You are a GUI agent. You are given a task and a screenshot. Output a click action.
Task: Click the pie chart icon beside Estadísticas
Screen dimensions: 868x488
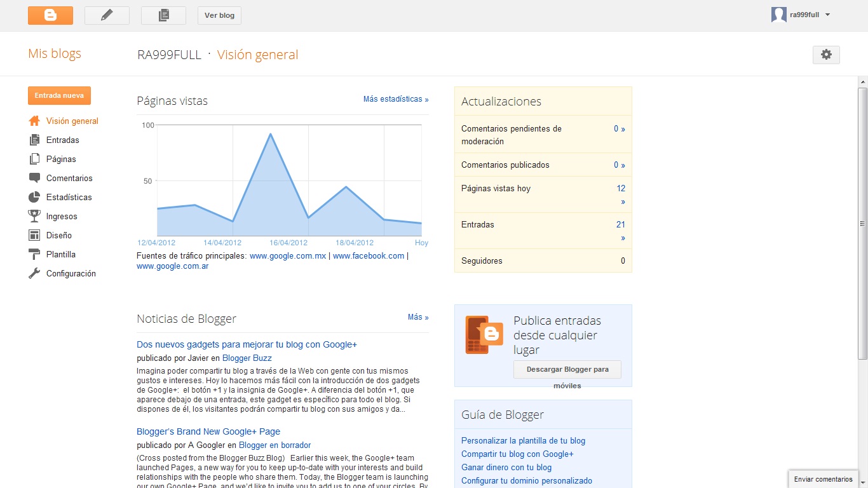[34, 197]
